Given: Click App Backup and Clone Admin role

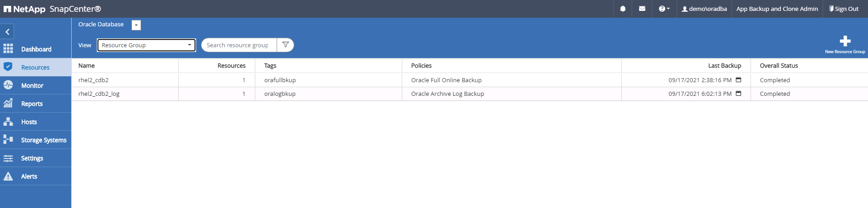Looking at the screenshot, I should (777, 9).
